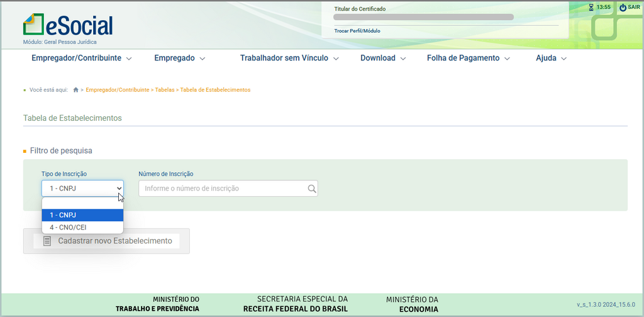Screen dimensions: 644x317
Task: Open the Empregado menu
Action: 180,58
